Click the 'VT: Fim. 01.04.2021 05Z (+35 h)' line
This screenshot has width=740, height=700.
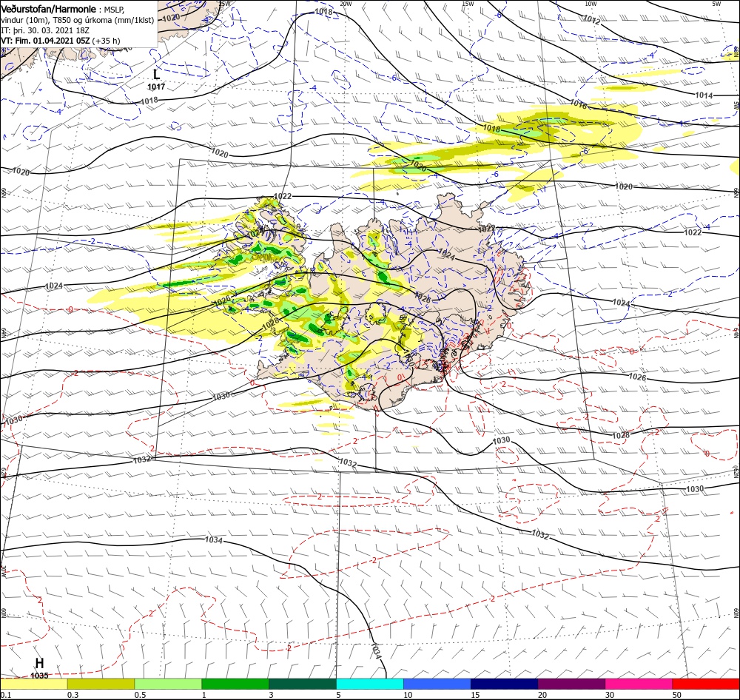click(61, 41)
